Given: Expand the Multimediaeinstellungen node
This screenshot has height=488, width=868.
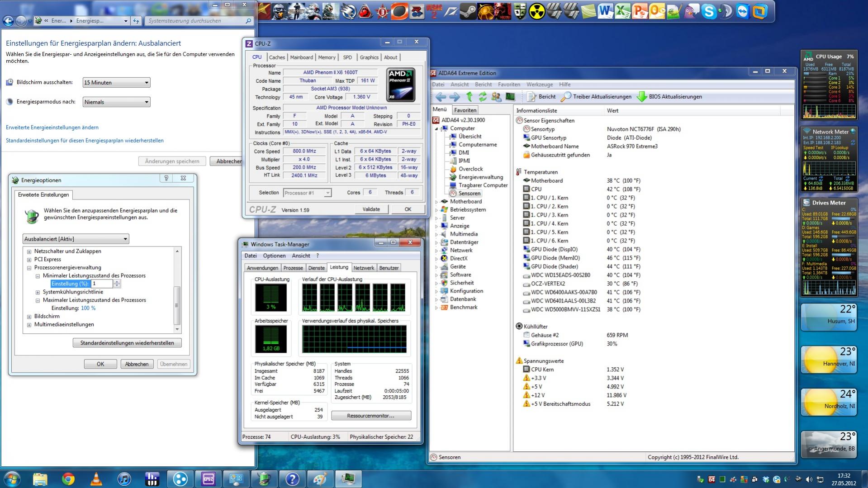Looking at the screenshot, I should tap(29, 325).
